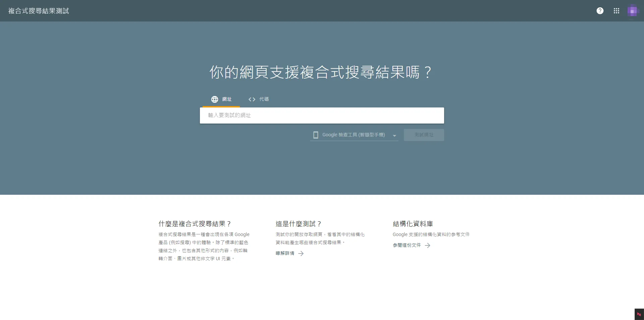Click the arrow icon next to 瞭解詳情

point(301,254)
